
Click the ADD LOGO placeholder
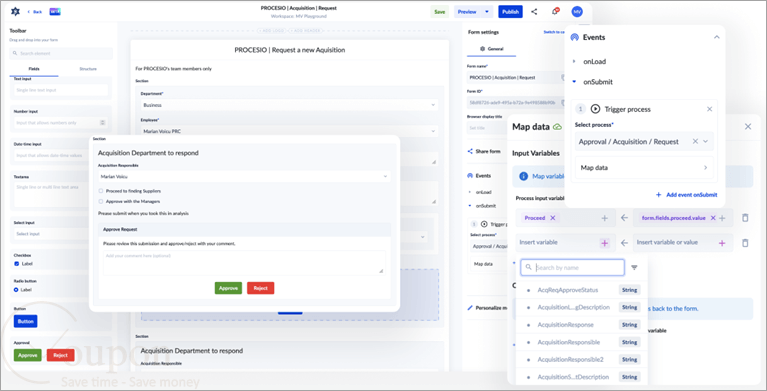click(273, 31)
